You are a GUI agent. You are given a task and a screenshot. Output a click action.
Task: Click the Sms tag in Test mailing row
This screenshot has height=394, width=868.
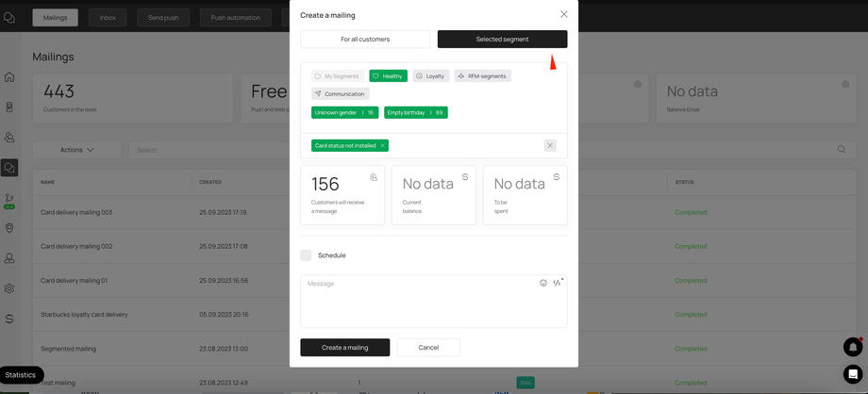tap(526, 383)
